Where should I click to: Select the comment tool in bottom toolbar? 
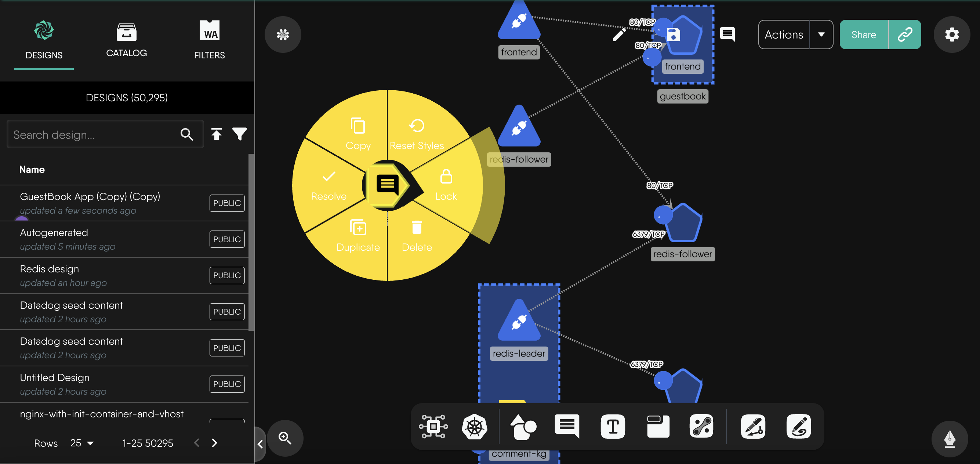coord(566,426)
